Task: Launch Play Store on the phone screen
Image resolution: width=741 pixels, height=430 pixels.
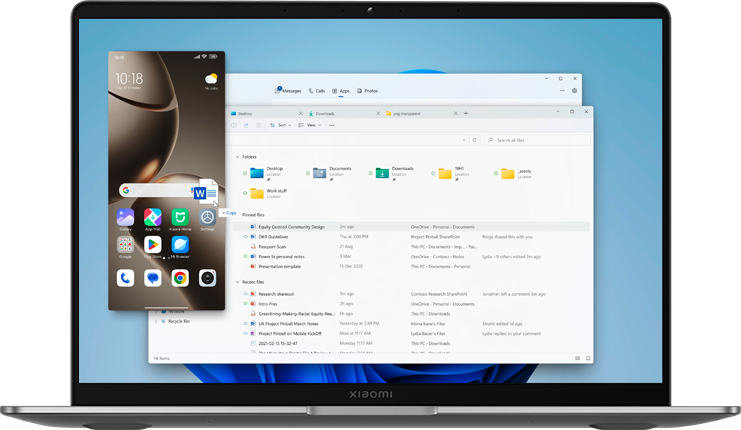Action: click(x=153, y=245)
